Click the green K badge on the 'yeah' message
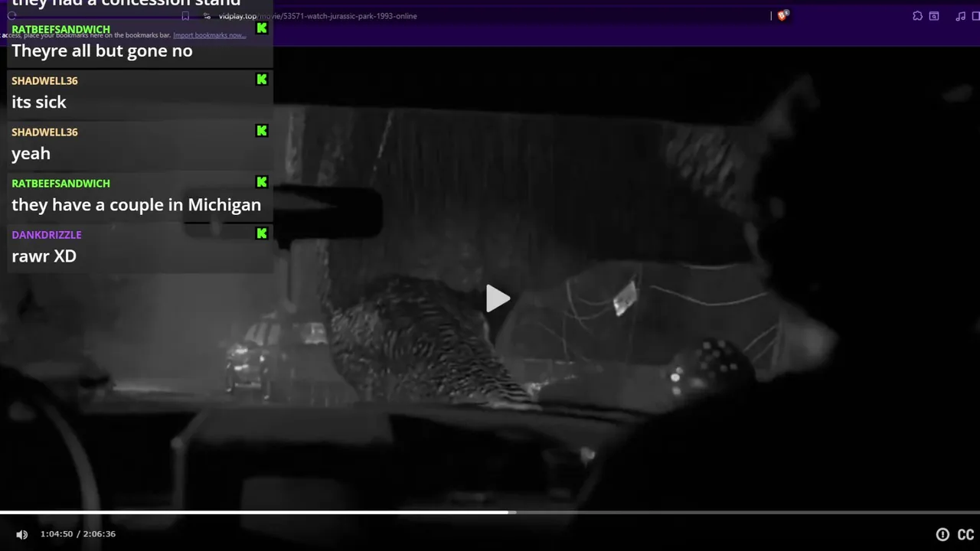The height and width of the screenshot is (551, 980). coord(262,131)
